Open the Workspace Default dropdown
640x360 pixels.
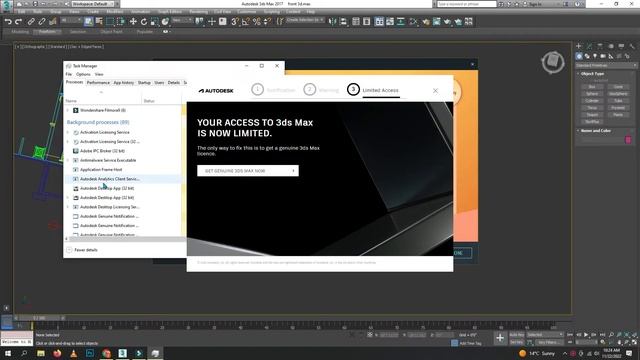tap(92, 4)
